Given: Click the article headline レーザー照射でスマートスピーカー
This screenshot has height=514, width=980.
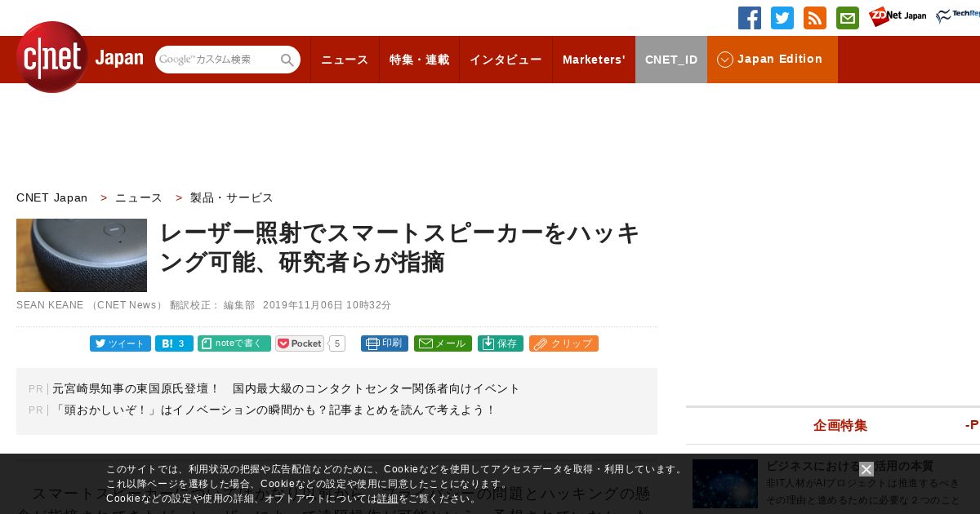Looking at the screenshot, I should 400,248.
